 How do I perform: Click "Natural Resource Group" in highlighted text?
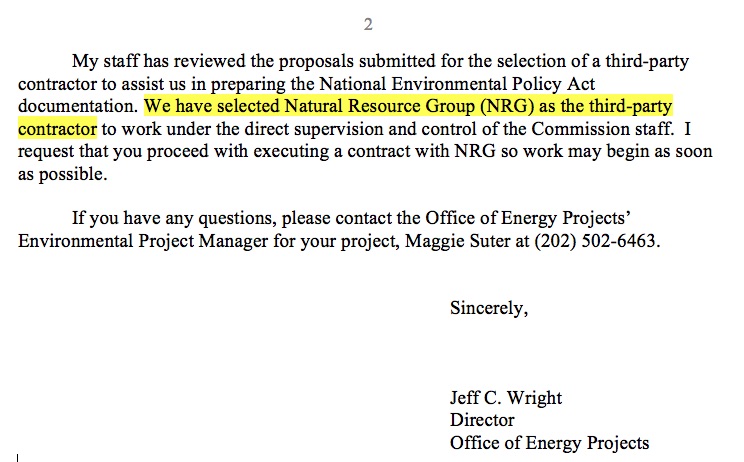pyautogui.click(x=380, y=106)
